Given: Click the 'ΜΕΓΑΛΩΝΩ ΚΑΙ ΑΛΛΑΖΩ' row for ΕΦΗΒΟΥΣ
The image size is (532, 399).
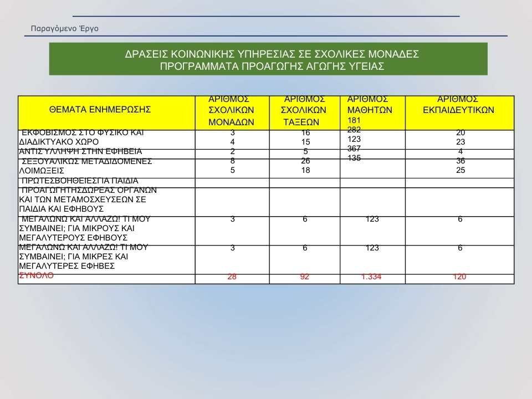Looking at the screenshot, I should (84, 228).
